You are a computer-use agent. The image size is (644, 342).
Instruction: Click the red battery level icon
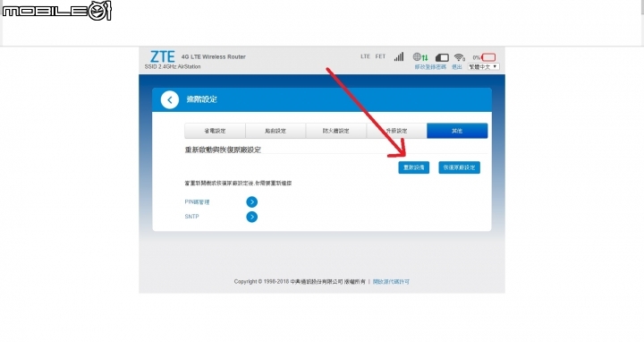pyautogui.click(x=488, y=57)
